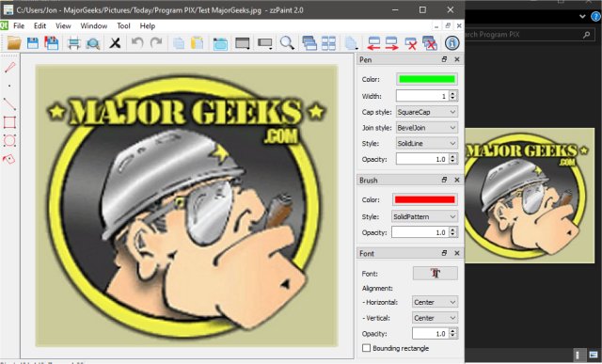The image size is (602, 364).
Task: Save image using the floppy disk icon
Action: click(33, 43)
